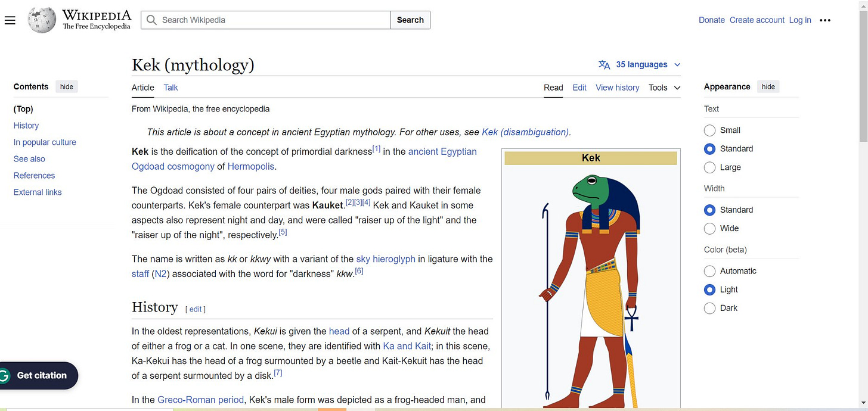Jump to (Top) in contents
The height and width of the screenshot is (411, 868).
[23, 109]
